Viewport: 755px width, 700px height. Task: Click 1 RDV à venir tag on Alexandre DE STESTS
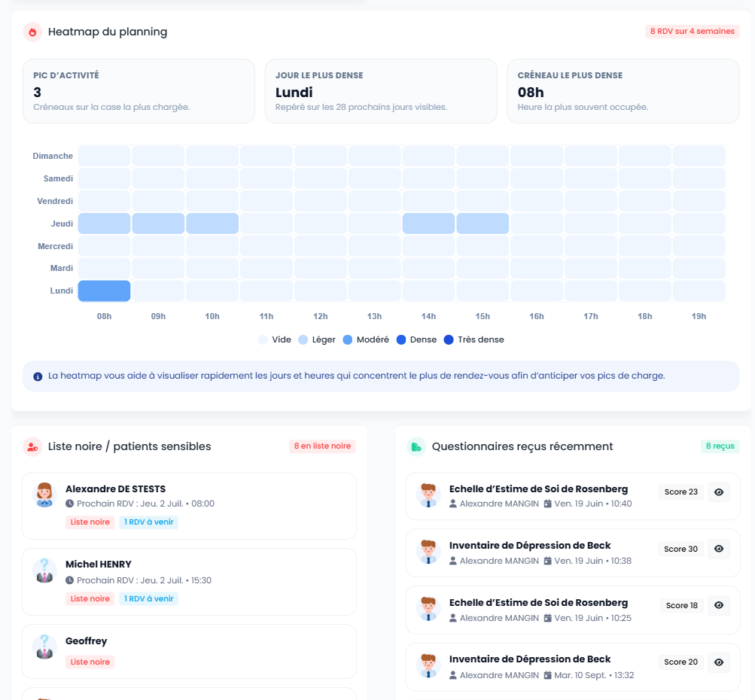(x=149, y=522)
